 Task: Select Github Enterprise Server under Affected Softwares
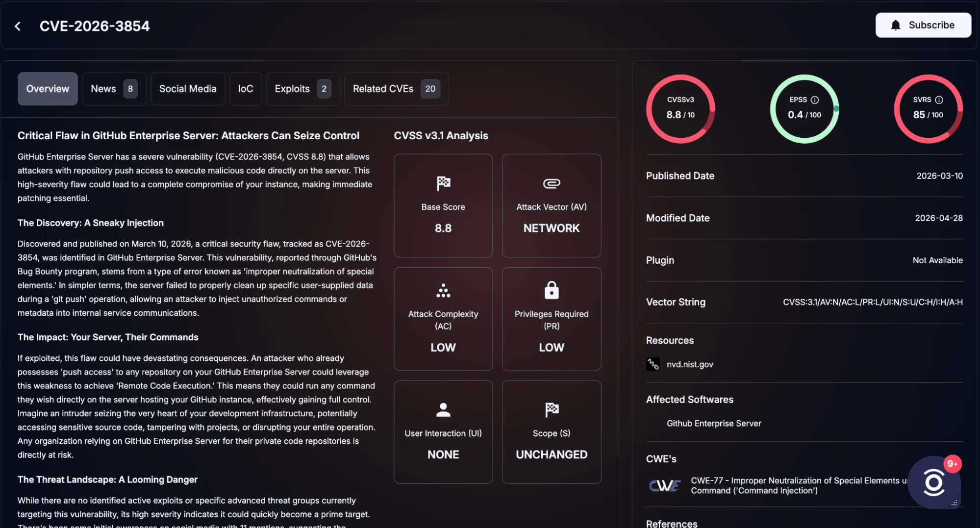[x=714, y=423]
